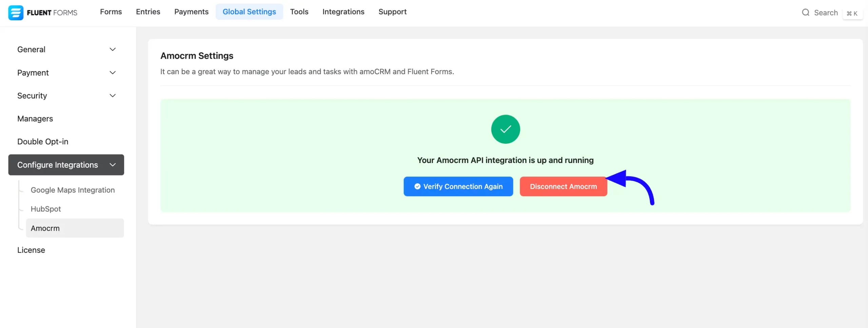Collapse the Configure Integrations chevron
The width and height of the screenshot is (868, 328).
pos(113,165)
